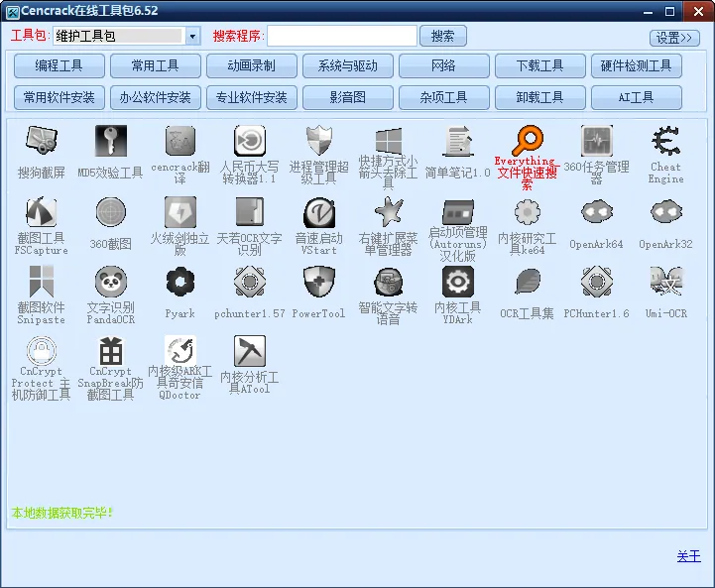Open OpenArk64 icon

596,212
